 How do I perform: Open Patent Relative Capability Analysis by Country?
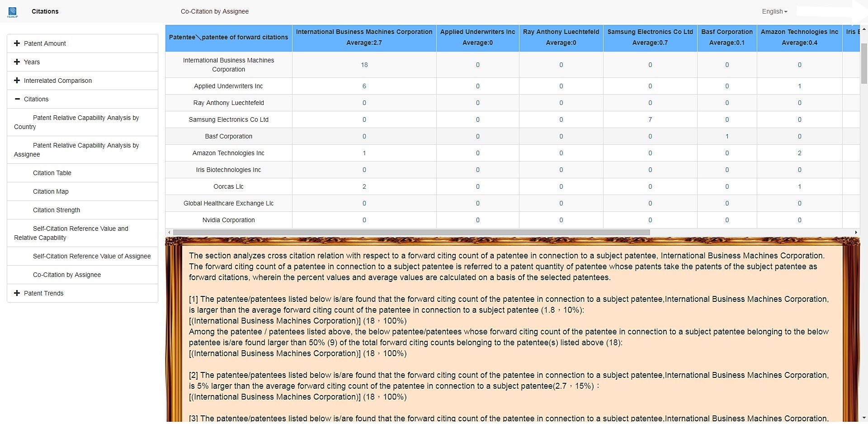pos(82,122)
